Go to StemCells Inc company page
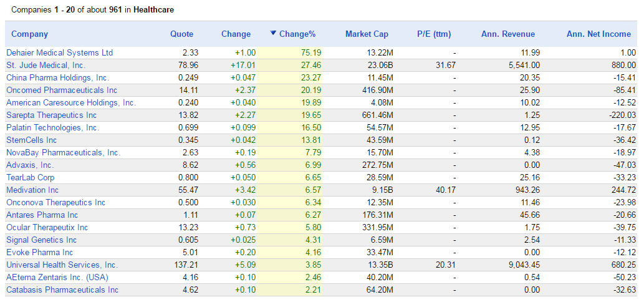Image resolution: width=644 pixels, height=302 pixels. [32, 140]
